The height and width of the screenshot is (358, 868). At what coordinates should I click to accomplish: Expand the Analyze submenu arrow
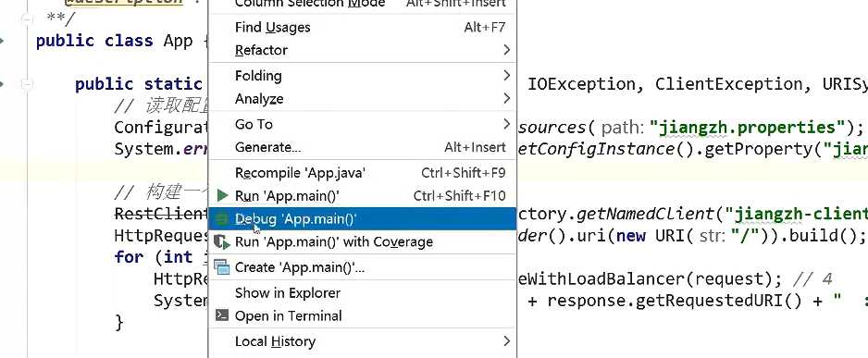tap(506, 98)
